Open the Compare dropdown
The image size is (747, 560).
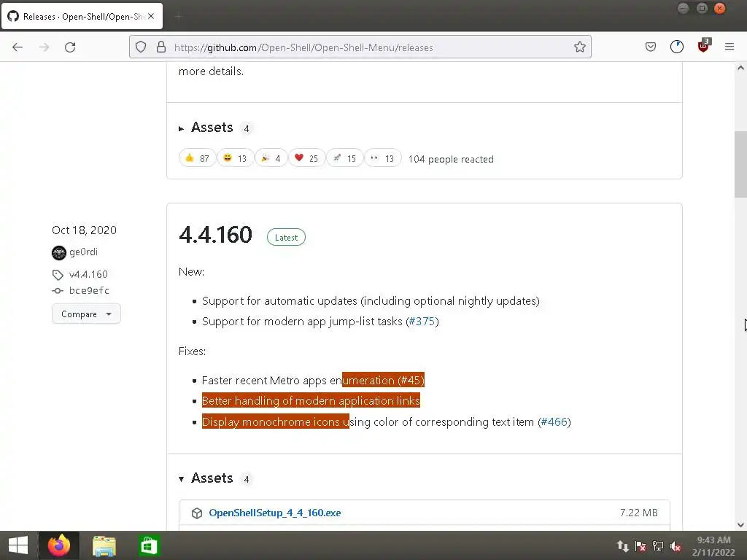tap(86, 314)
